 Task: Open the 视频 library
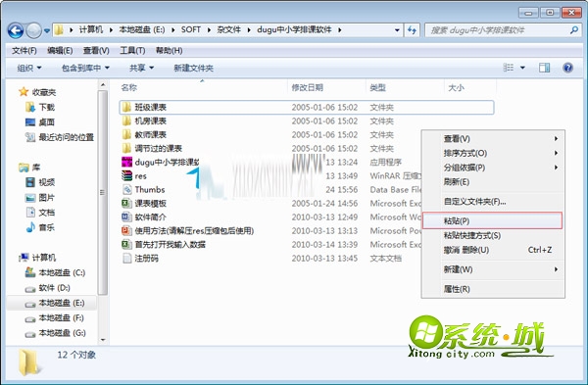coord(40,182)
